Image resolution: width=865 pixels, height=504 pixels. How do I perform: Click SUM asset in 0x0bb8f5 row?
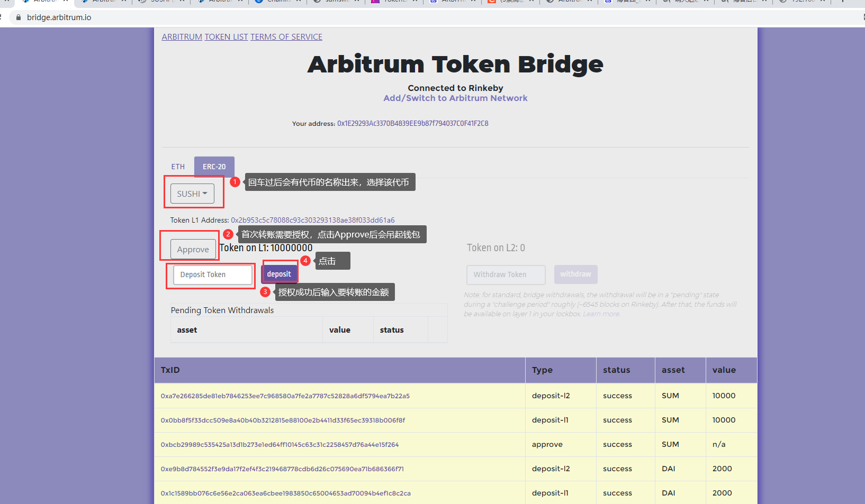670,420
